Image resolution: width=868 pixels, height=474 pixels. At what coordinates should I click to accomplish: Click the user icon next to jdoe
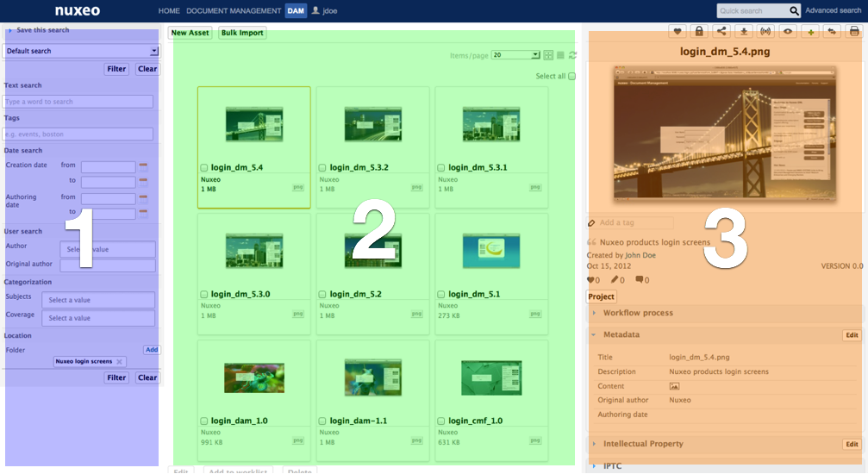coord(315,10)
